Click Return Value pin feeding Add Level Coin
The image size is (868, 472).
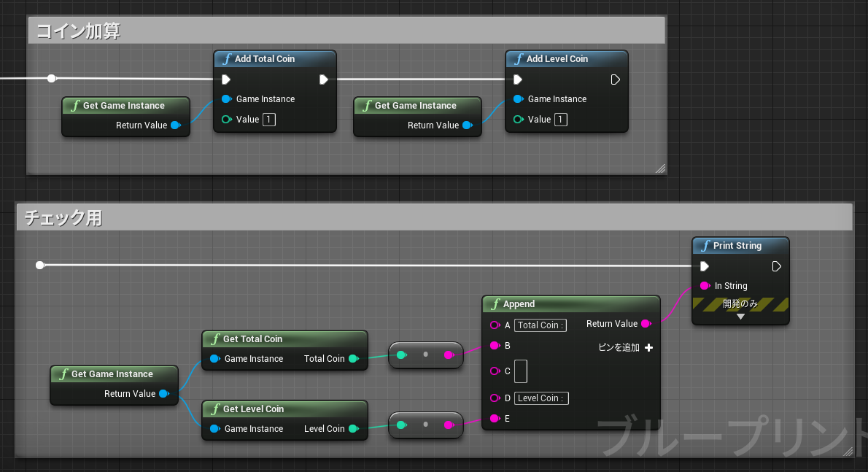click(x=468, y=125)
